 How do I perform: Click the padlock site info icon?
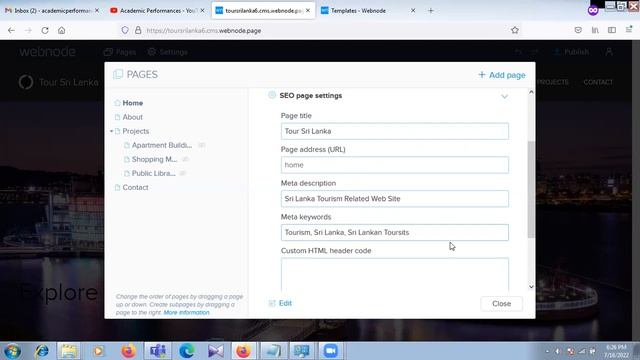tap(138, 30)
